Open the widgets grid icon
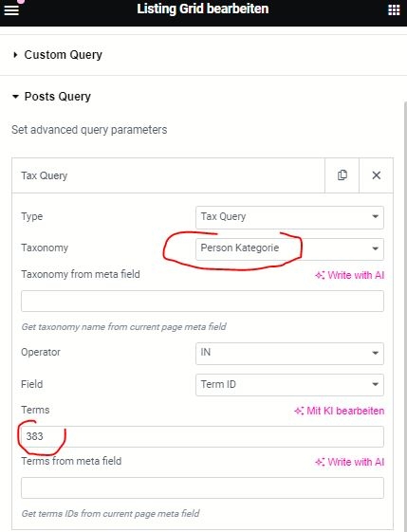This screenshot has height=532, width=407. (394, 9)
